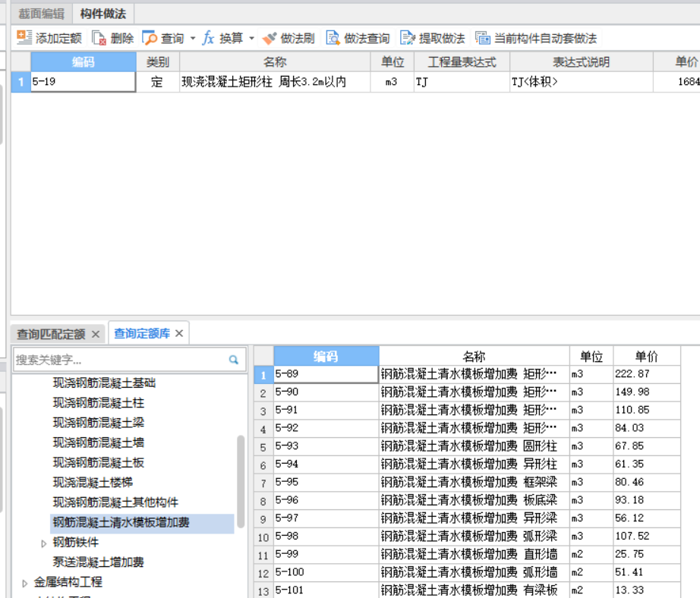Select 泵送混凝土增加费 in the tree

[x=98, y=562]
